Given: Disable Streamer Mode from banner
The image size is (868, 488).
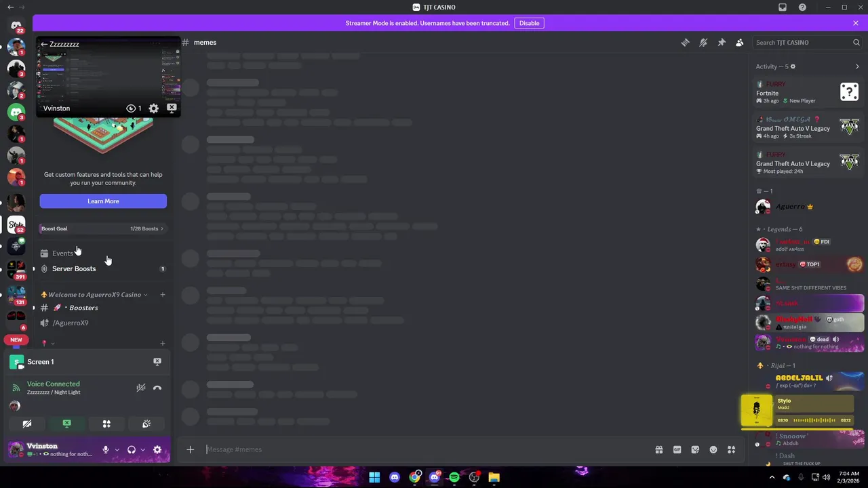Looking at the screenshot, I should point(529,23).
